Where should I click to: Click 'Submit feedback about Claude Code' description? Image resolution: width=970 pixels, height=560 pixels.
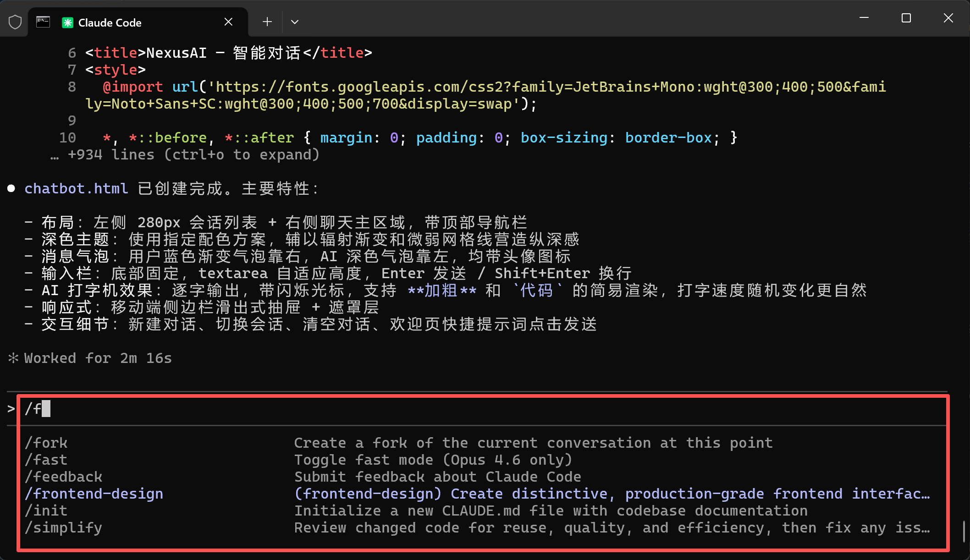[x=438, y=477]
